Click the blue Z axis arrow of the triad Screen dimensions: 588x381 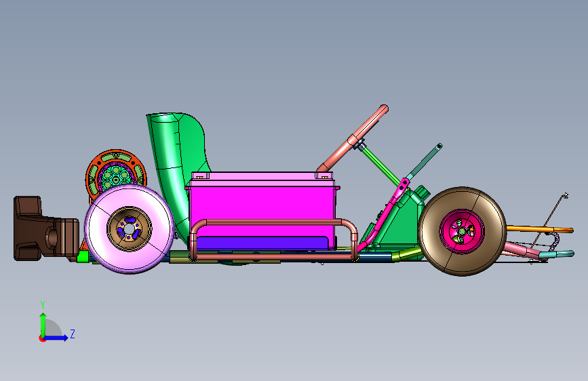(x=57, y=338)
